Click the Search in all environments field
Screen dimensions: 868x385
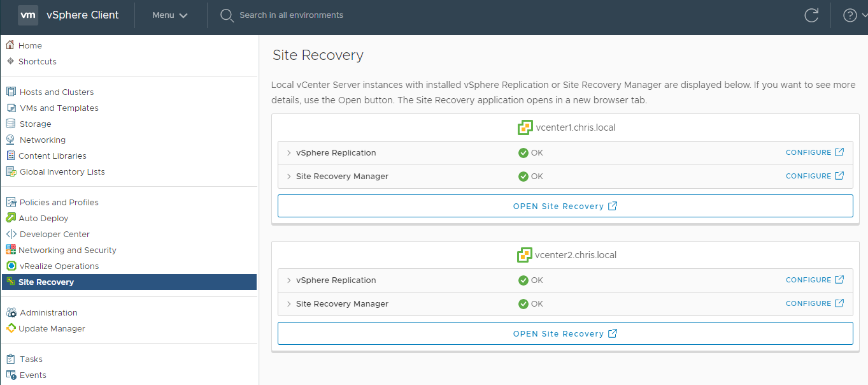(291, 15)
